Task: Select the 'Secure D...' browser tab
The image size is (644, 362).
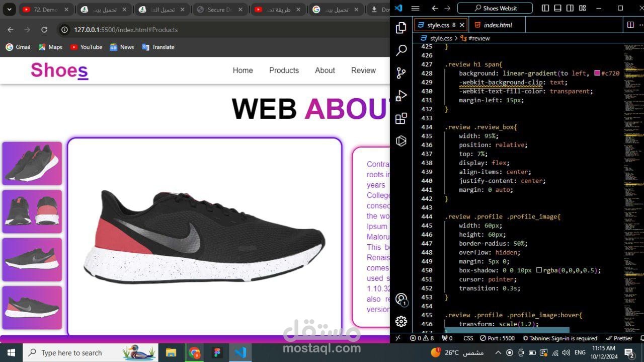Action: click(220, 10)
